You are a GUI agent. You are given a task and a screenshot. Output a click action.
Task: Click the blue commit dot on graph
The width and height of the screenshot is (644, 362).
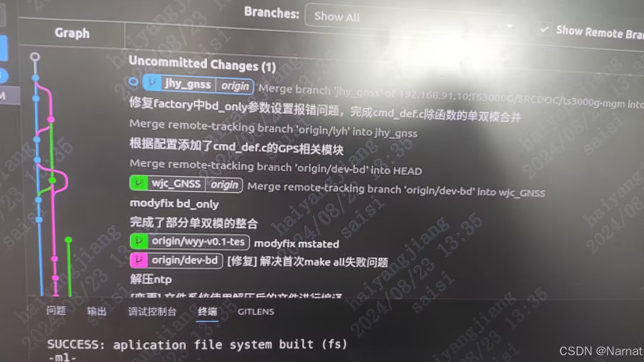coord(36,78)
